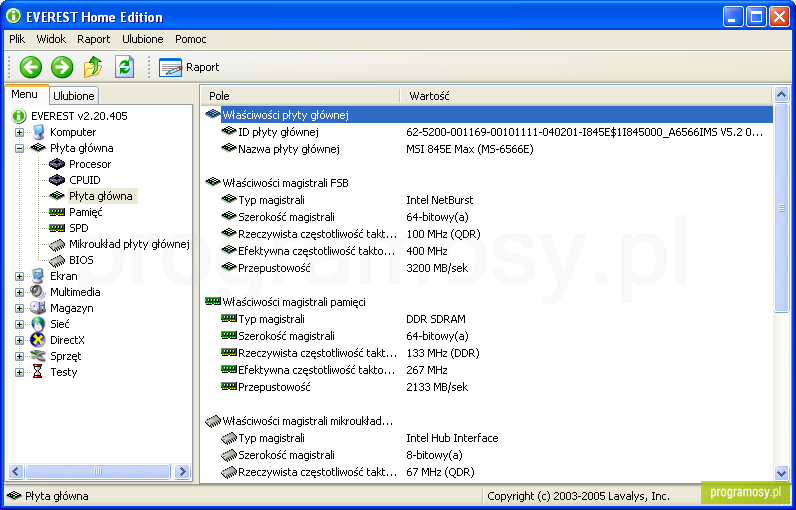Open the Pomoc menu
The width and height of the screenshot is (796, 510).
point(191,39)
